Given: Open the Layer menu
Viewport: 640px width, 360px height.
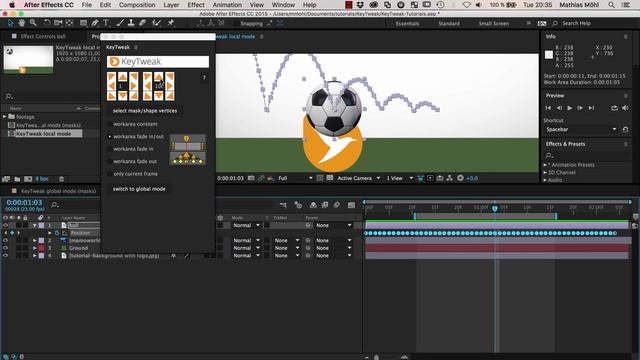Looking at the screenshot, I should (x=171, y=5).
